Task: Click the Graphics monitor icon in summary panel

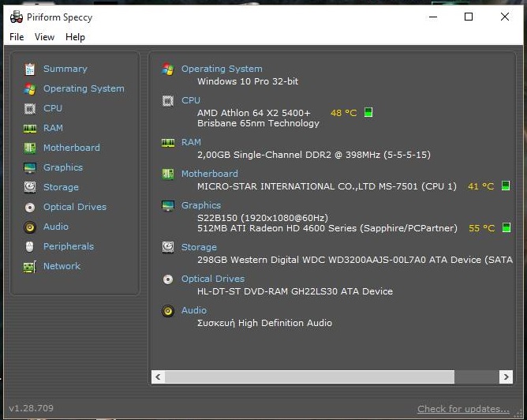Action: pos(168,205)
